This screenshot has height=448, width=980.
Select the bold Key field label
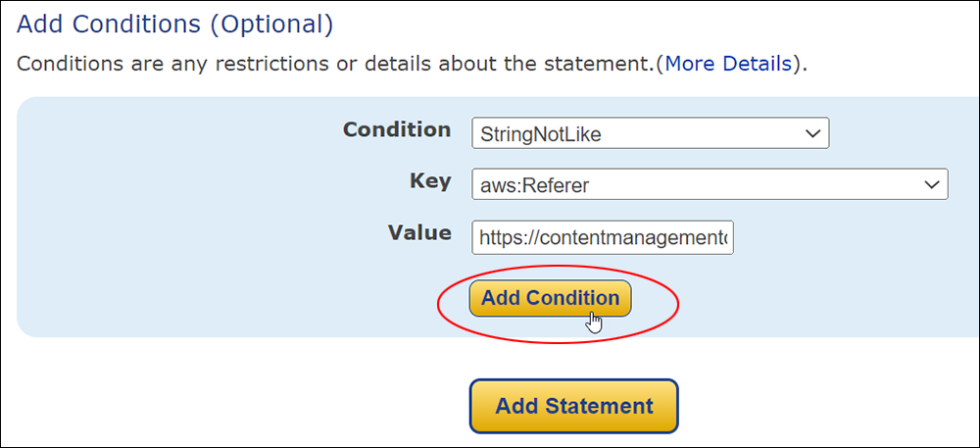(430, 181)
